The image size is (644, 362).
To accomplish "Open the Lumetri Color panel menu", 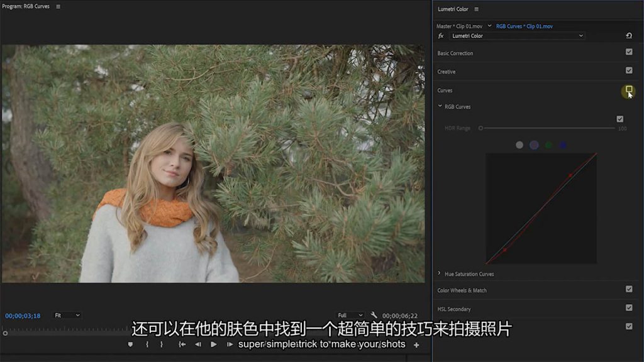I will point(476,9).
